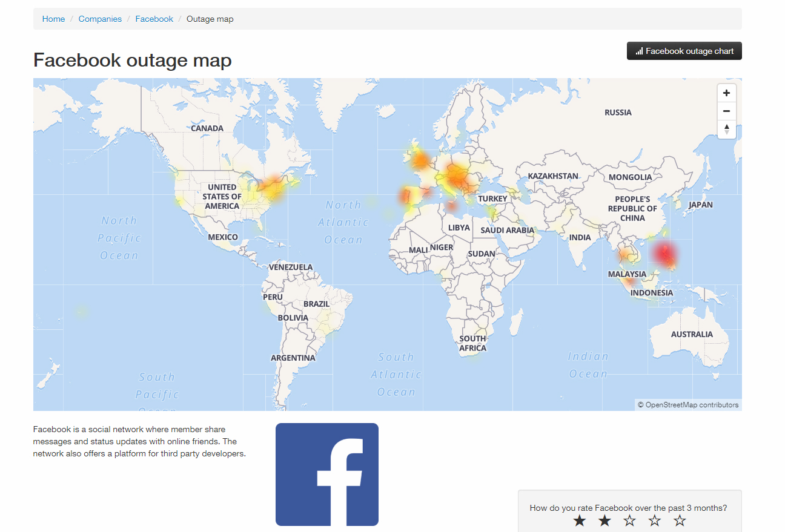The height and width of the screenshot is (532, 785).
Task: Reset map bearing with compass button
Action: click(726, 129)
